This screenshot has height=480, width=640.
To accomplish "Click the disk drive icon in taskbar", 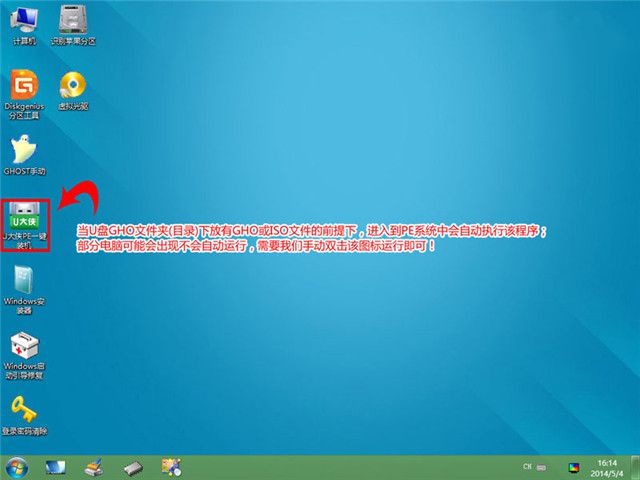I will click(133, 467).
